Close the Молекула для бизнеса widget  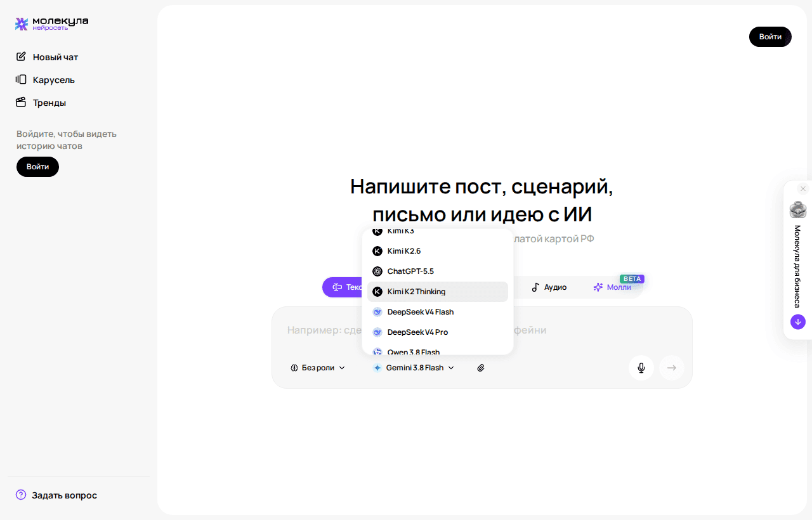pyautogui.click(x=803, y=189)
